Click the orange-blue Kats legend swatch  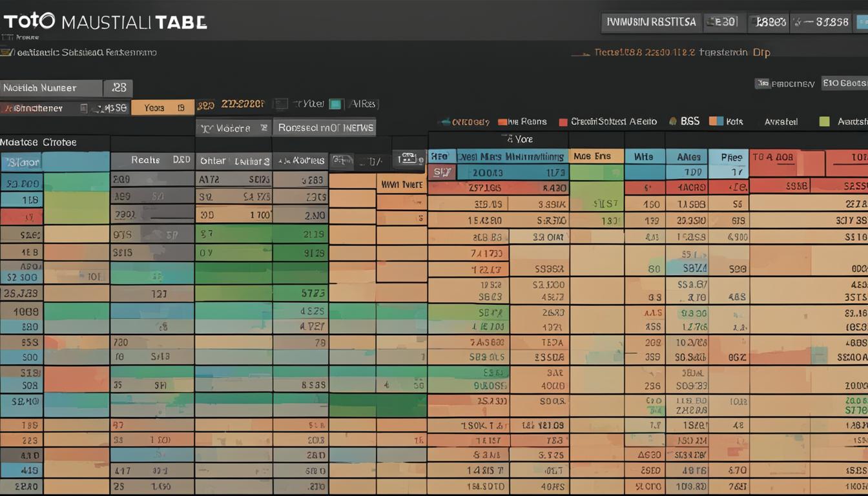(x=716, y=121)
